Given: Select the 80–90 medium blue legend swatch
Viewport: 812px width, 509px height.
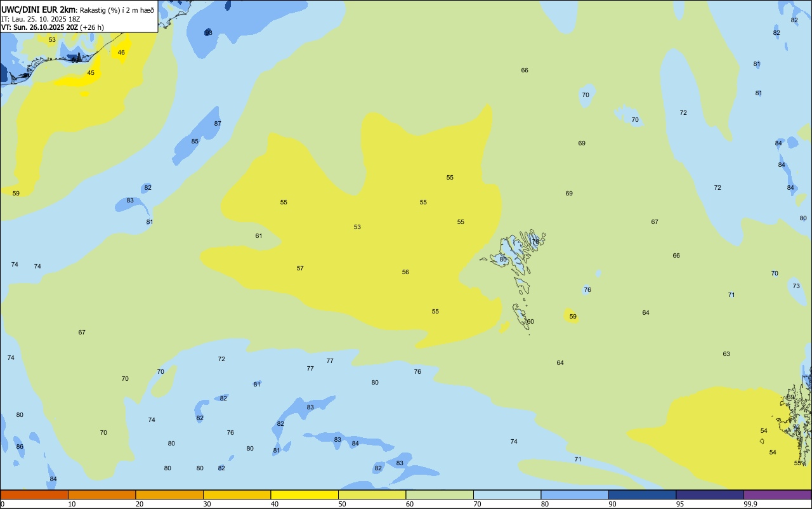Looking at the screenshot, I should pos(575,494).
